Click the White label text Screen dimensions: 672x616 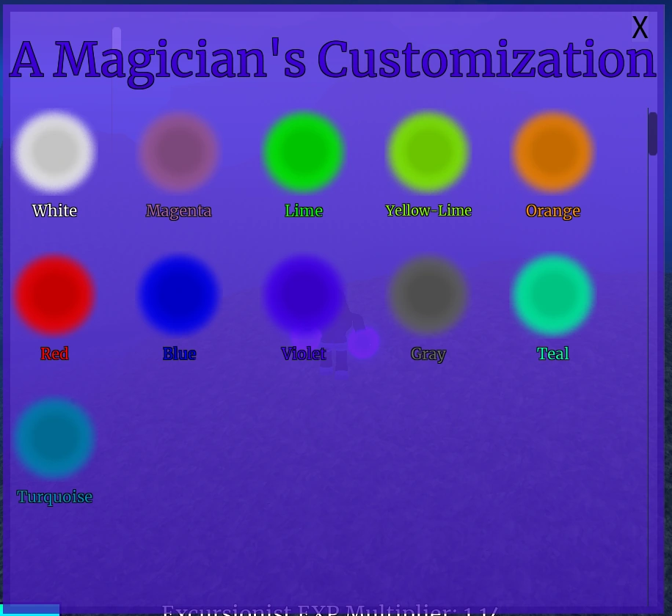pos(54,210)
